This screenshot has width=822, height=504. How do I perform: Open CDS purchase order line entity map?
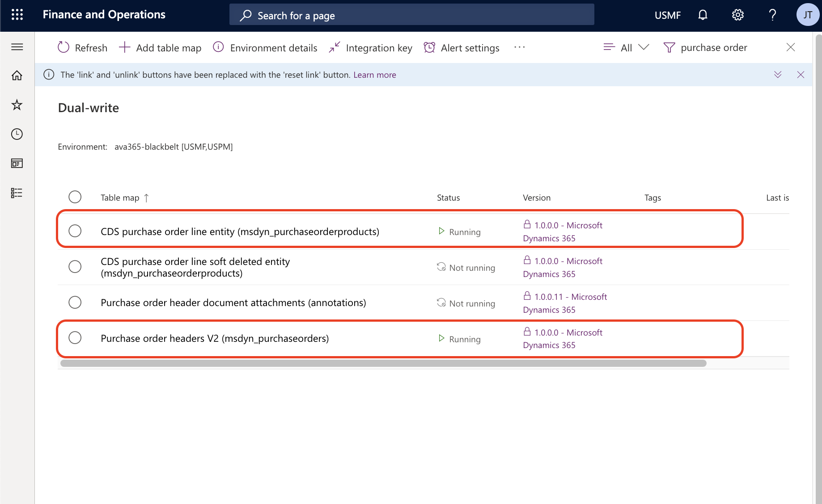tap(240, 231)
